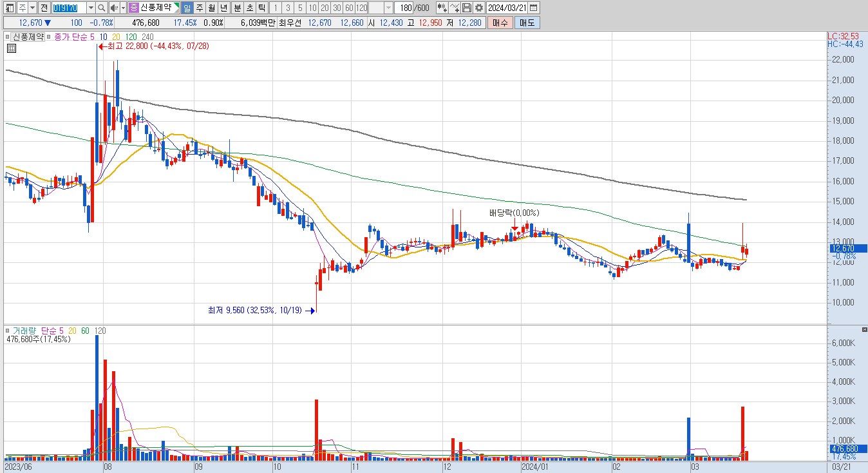Viewport: 868px width, 473px height.
Task: Click the 최저 9,560 low price annotation
Action: point(256,310)
